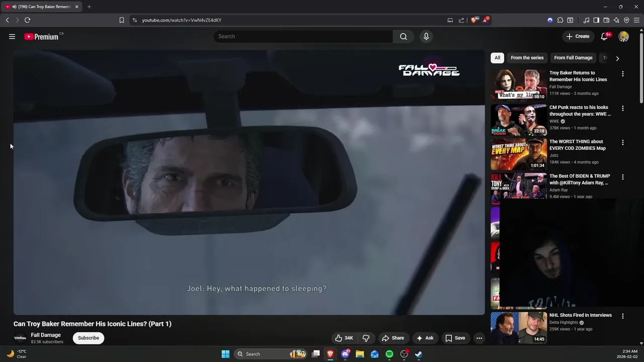
Task: Open Best Of BIDEN & TRUMP thumbnail
Action: [519, 188]
